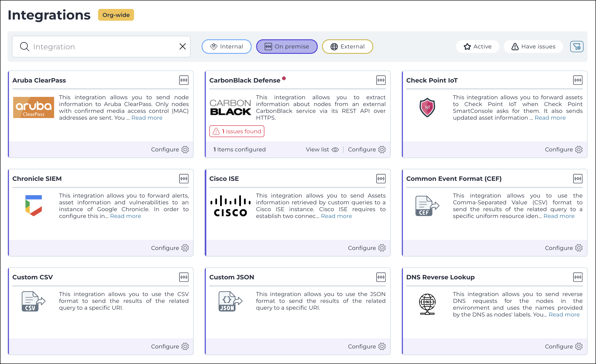
Task: Toggle the Active filter
Action: coord(477,46)
